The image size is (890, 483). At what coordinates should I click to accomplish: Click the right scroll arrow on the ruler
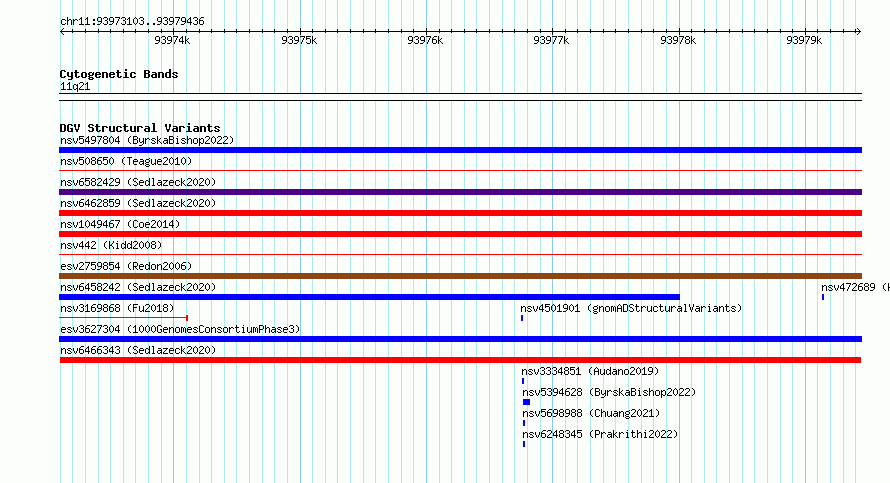point(858,32)
